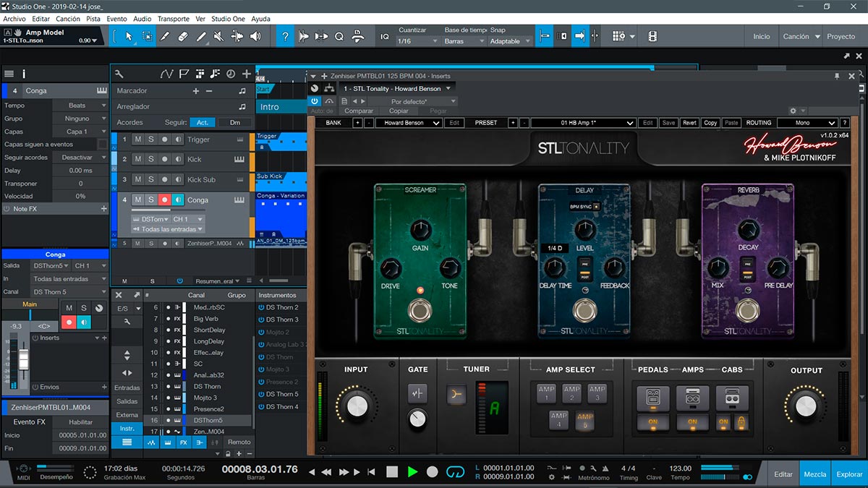This screenshot has width=868, height=488.
Task: Toggle Screamer pedal footswitch
Action: pos(419,312)
